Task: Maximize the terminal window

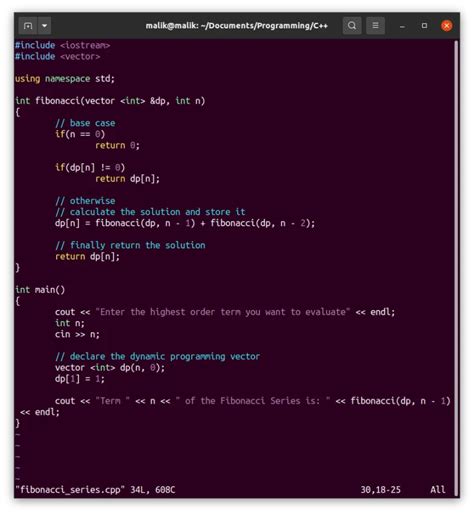Action: (424, 26)
